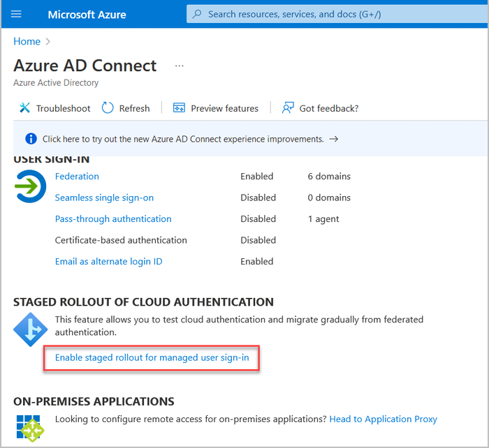
Task: Select Certificate-based authentication Disabled status
Action: point(258,240)
